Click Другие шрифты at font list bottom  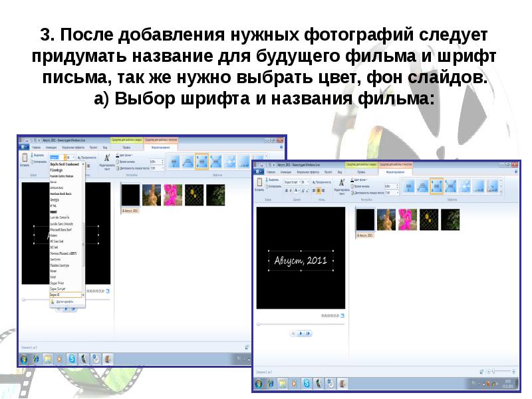pos(65,302)
